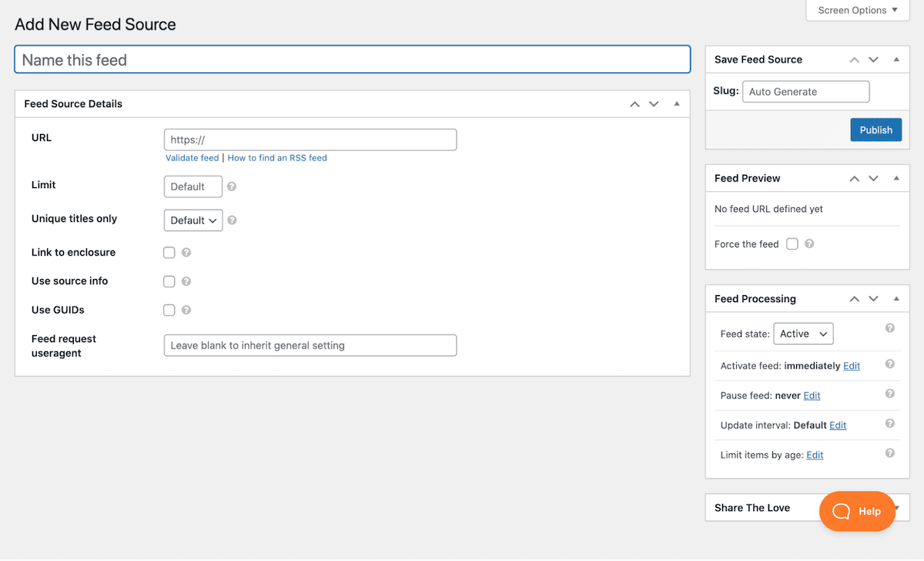This screenshot has height=561, width=924.
Task: Open the Screen Options tab
Action: coord(857,10)
